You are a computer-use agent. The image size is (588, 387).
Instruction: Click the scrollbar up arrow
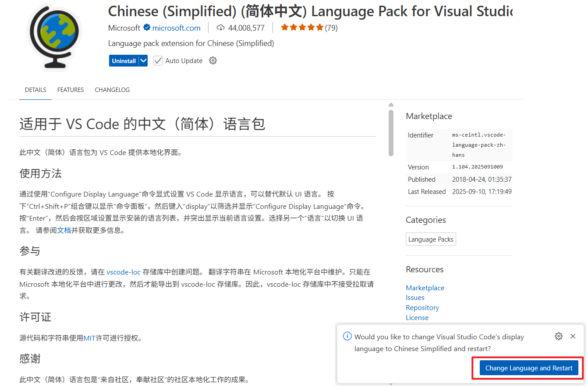click(391, 105)
